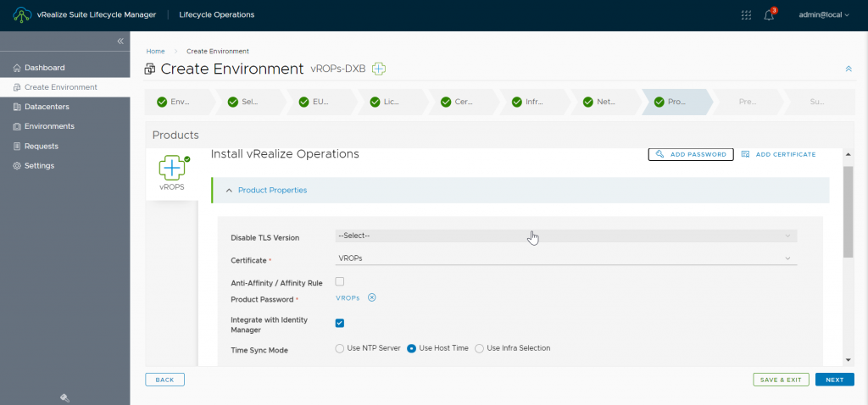Viewport: 868px width, 405px height.
Task: Click the Settings gear icon
Action: coord(17,166)
